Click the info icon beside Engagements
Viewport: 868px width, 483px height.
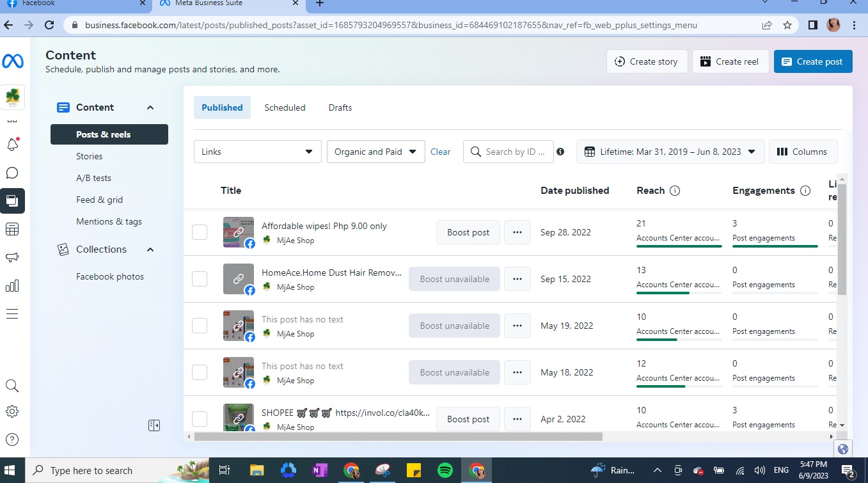coord(805,191)
